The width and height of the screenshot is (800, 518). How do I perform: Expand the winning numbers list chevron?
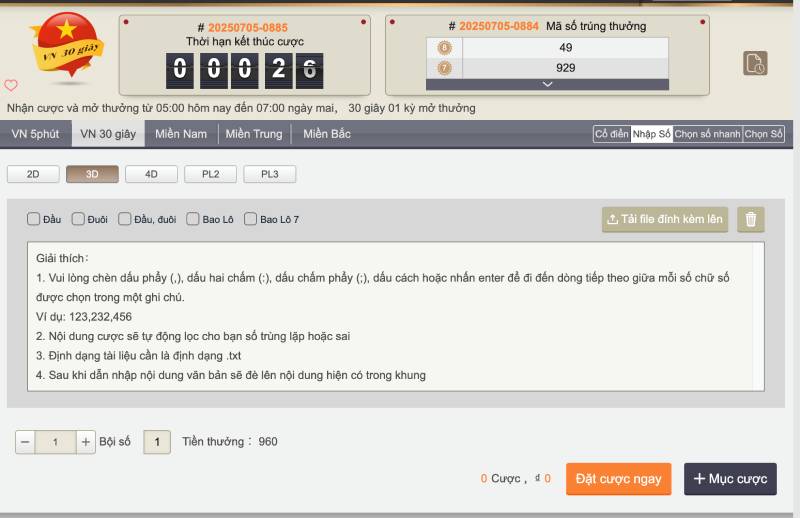[547, 85]
